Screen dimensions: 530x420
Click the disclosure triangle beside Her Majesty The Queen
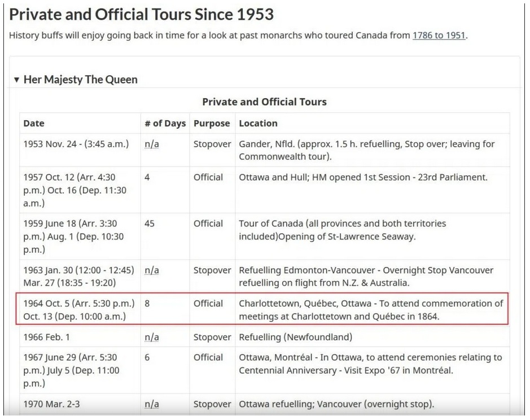click(x=16, y=80)
